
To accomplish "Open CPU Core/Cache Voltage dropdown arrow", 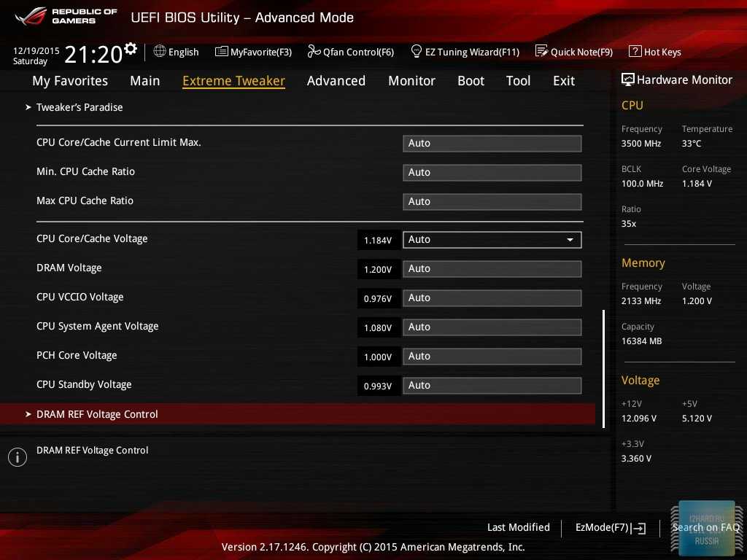I will click(570, 240).
